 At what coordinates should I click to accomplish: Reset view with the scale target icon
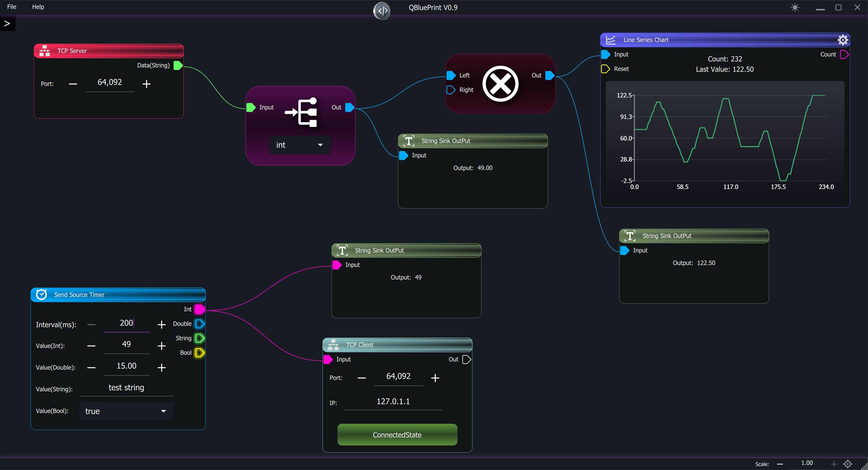click(848, 464)
